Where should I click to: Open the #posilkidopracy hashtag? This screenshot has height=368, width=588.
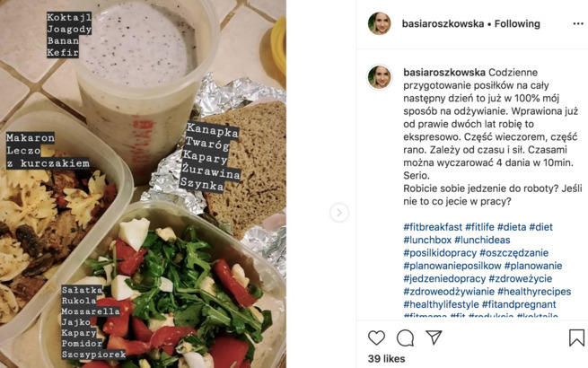coord(440,253)
